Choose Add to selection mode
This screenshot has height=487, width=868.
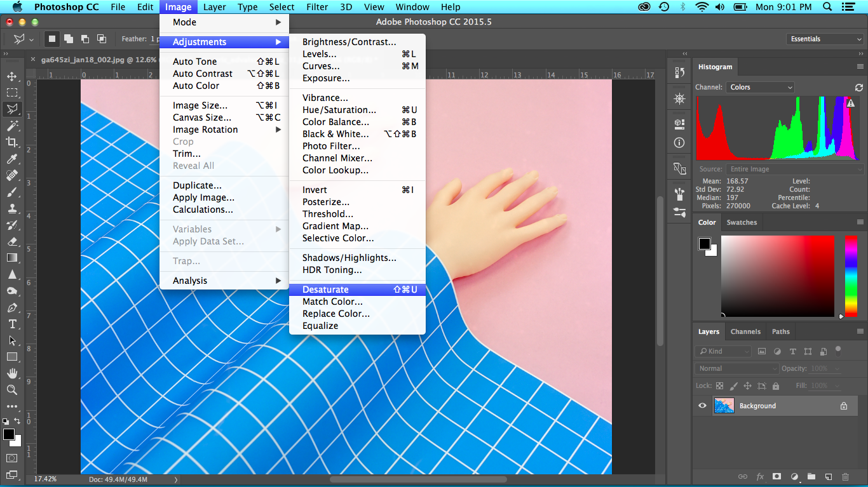coord(68,39)
